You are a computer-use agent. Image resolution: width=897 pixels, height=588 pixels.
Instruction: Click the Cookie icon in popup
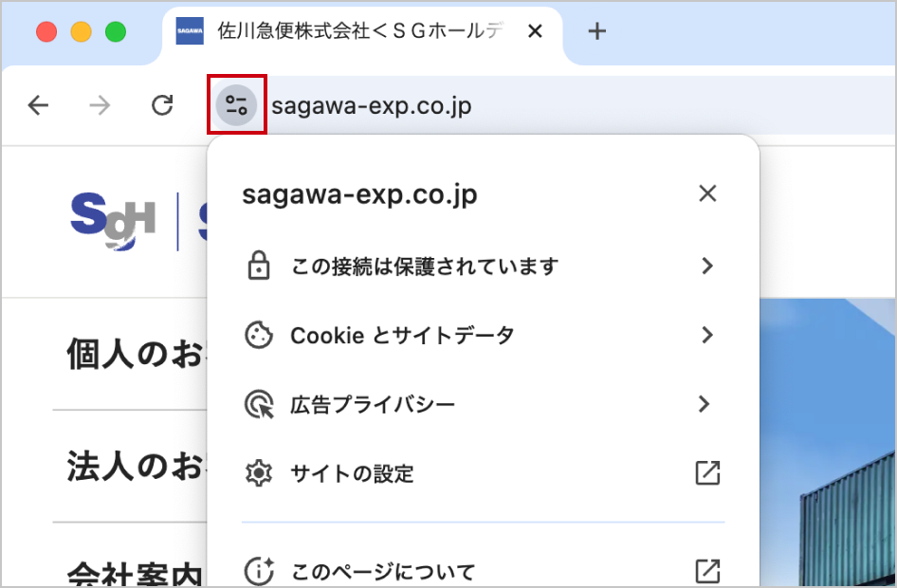pyautogui.click(x=259, y=335)
